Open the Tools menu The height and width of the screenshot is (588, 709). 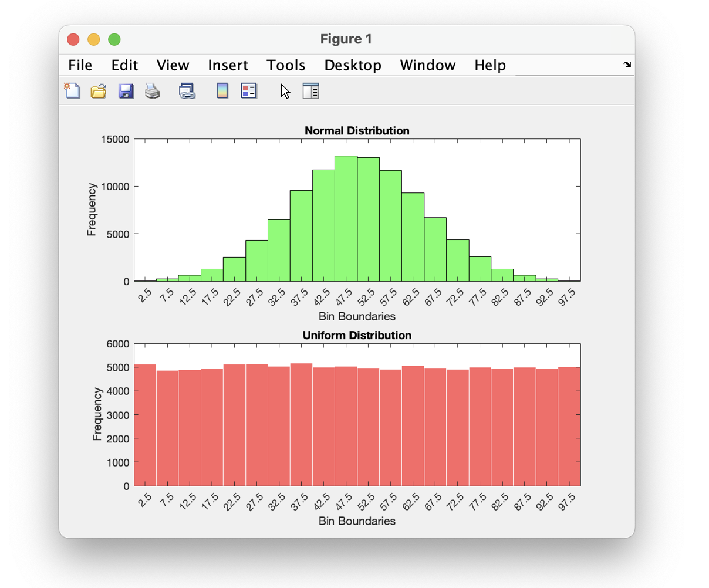click(x=286, y=65)
